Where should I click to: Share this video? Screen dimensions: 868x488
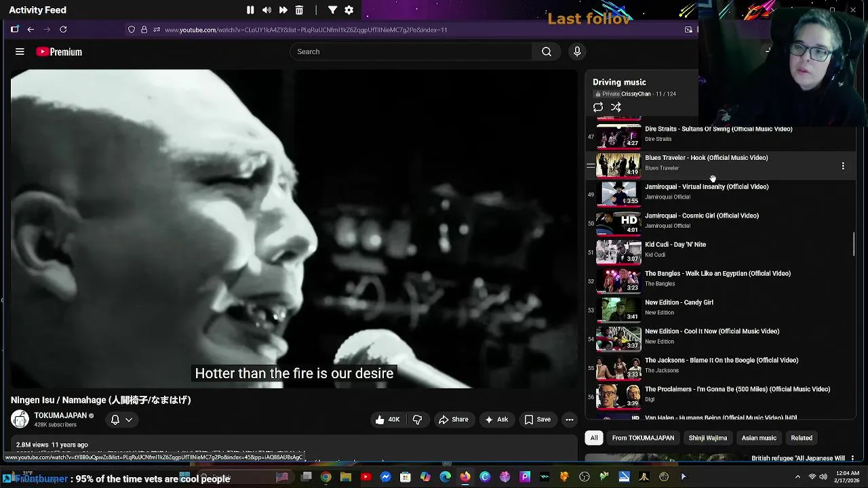click(453, 420)
